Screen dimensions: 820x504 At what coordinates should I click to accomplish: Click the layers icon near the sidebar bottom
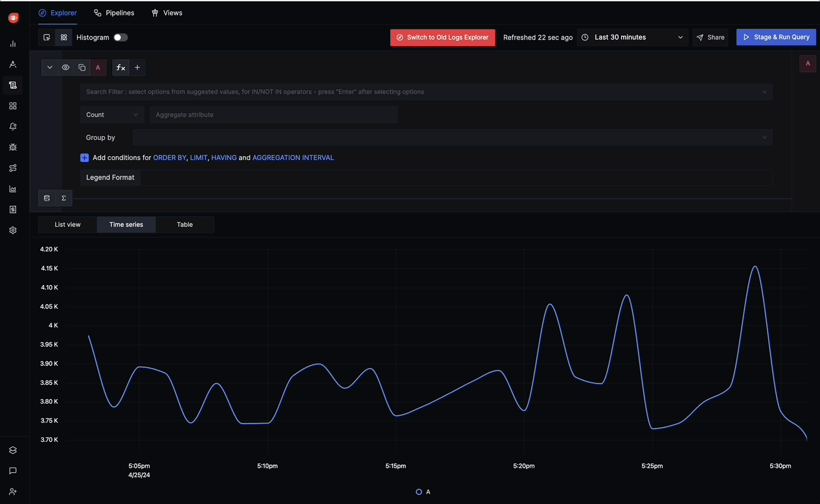pyautogui.click(x=13, y=450)
